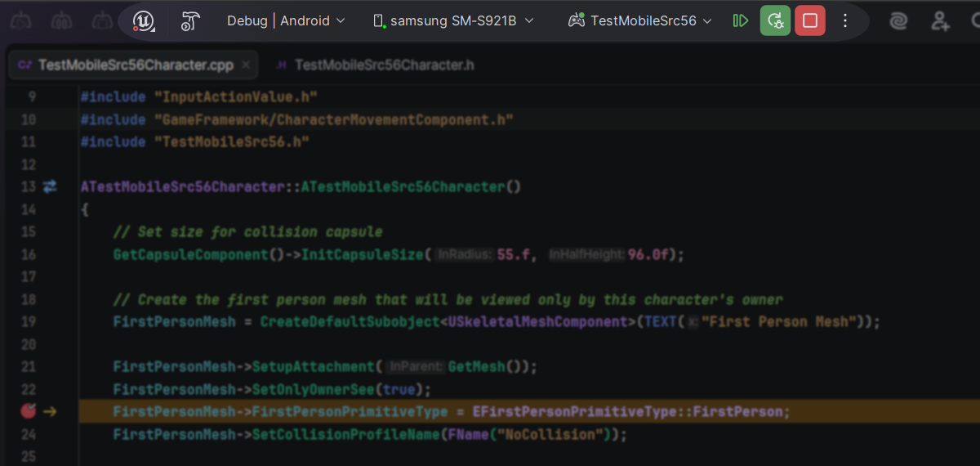Open the TestMobileSrc56 run configuration dropdown

[641, 20]
